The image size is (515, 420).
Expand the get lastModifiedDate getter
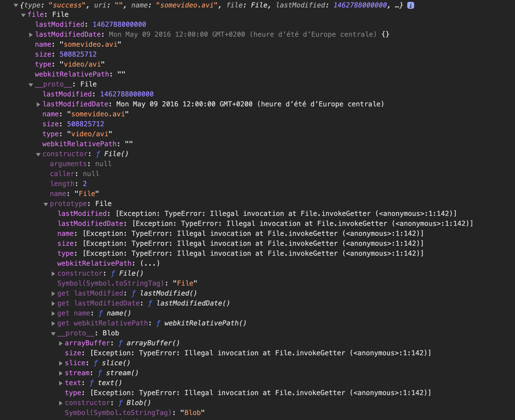tap(54, 303)
